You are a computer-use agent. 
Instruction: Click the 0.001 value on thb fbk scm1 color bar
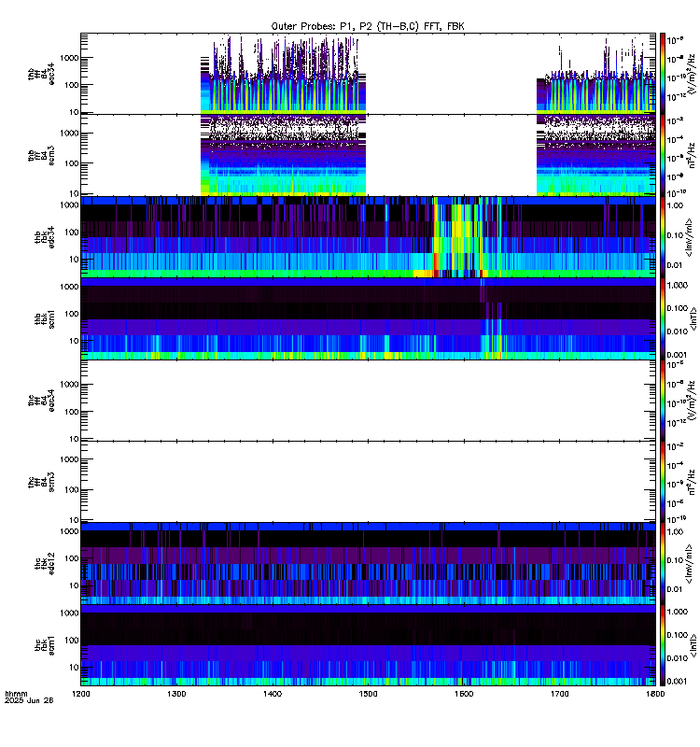pyautogui.click(x=678, y=355)
